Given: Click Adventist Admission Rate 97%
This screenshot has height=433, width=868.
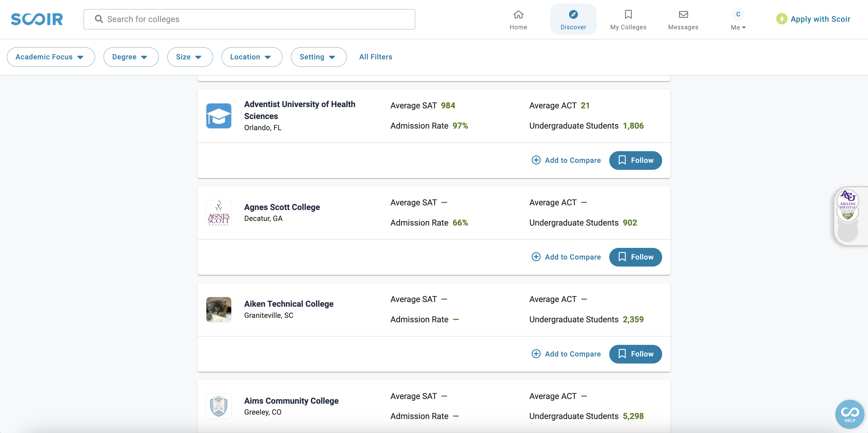Looking at the screenshot, I should (460, 126).
